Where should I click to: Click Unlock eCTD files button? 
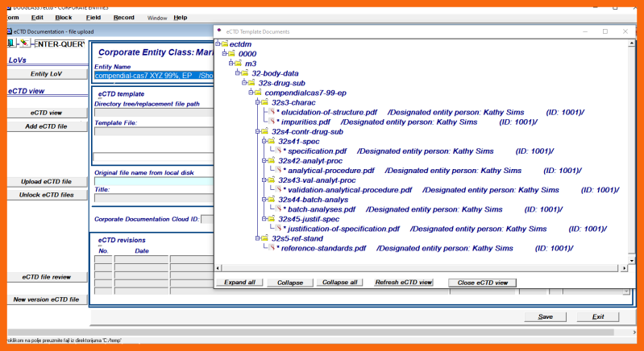pos(47,195)
